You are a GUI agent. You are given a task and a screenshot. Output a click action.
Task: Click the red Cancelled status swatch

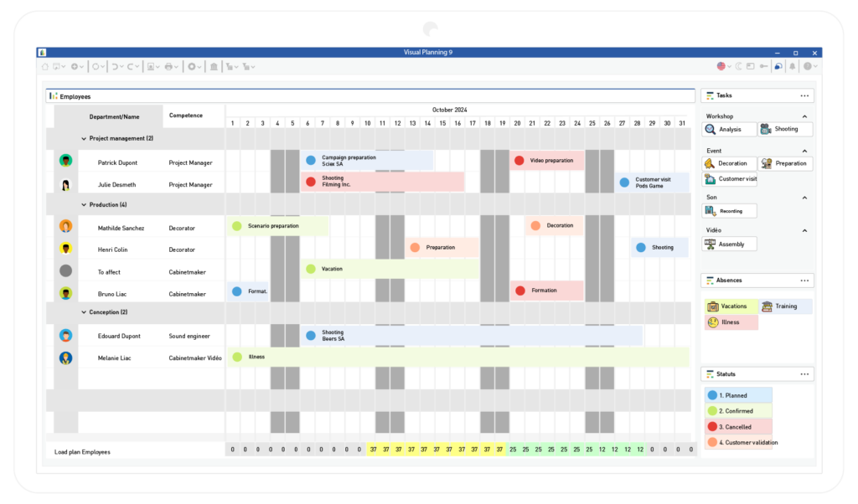pyautogui.click(x=711, y=426)
